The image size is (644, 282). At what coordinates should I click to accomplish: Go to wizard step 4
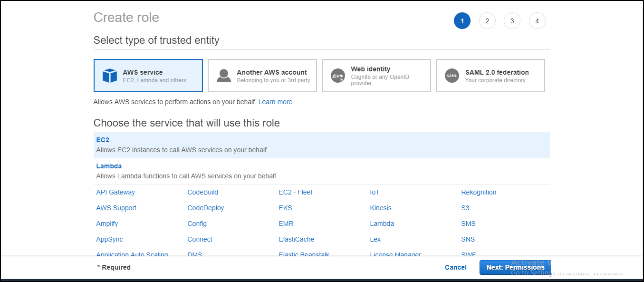click(537, 21)
